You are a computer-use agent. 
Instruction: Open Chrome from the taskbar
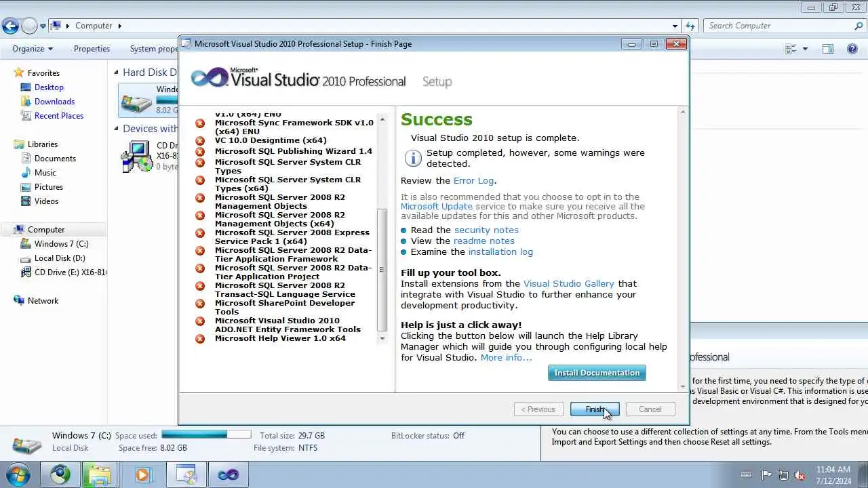click(x=60, y=474)
